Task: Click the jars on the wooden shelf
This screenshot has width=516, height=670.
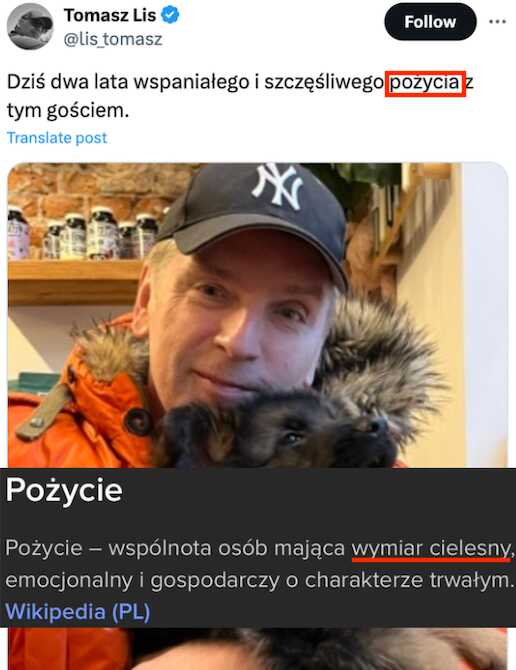Action: (x=83, y=233)
